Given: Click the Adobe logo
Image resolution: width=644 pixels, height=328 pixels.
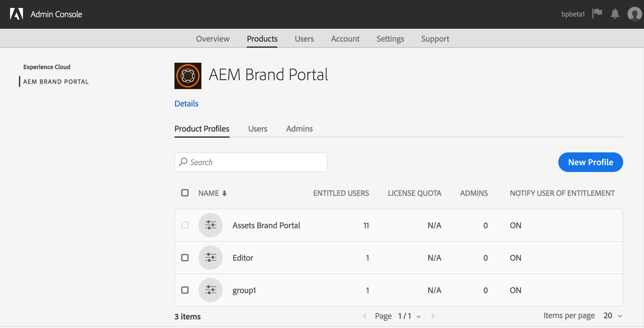Looking at the screenshot, I should coord(17,14).
